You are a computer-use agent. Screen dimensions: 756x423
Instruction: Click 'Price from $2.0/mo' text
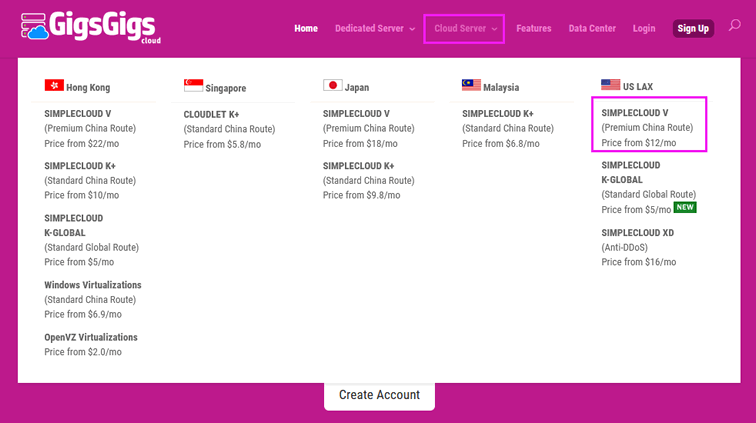83,352
